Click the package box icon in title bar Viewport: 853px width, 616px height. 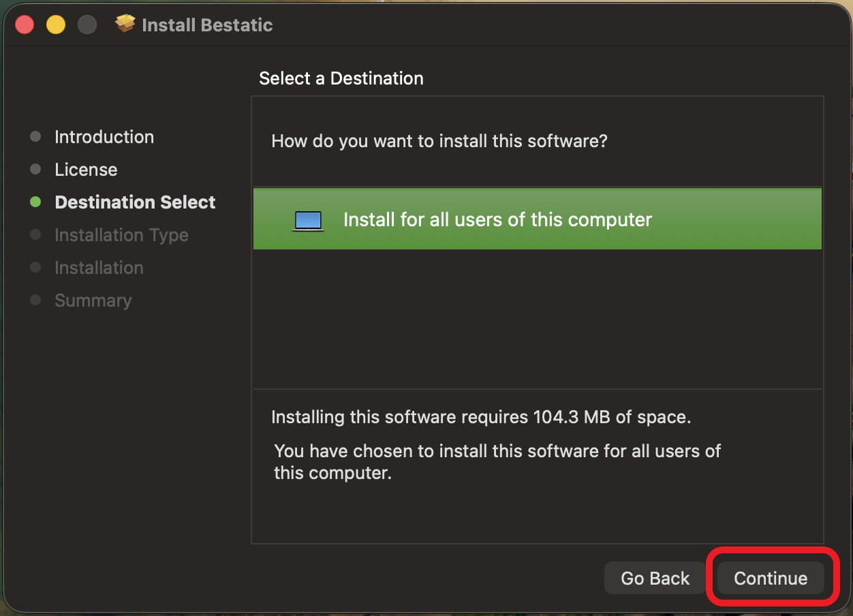pyautogui.click(x=125, y=25)
